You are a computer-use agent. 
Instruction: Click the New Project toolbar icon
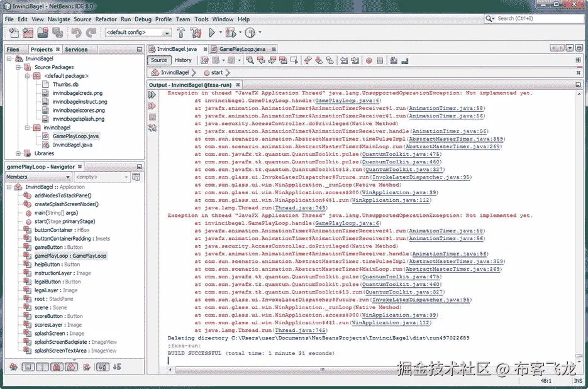(x=28, y=33)
